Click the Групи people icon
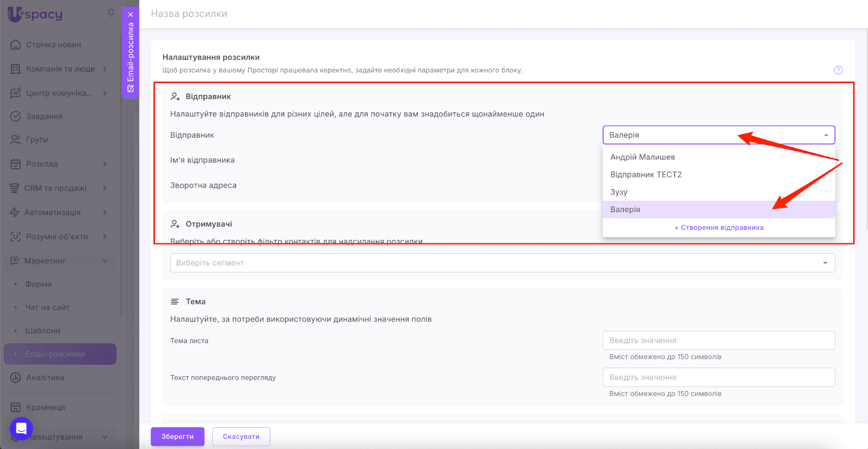This screenshot has height=449, width=868. click(16, 139)
